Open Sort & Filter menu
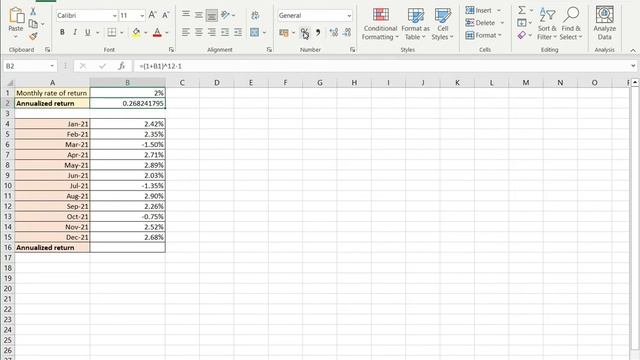Screen dimensions: 640x360 tap(547, 24)
